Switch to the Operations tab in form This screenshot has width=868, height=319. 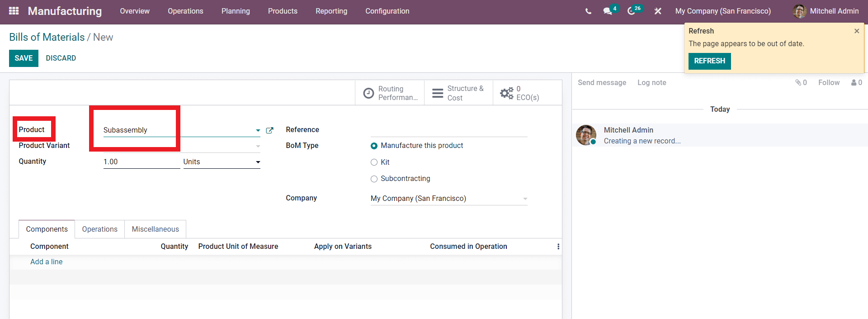(x=100, y=229)
